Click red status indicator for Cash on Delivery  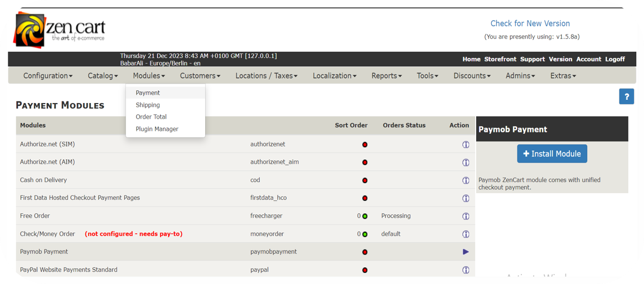[365, 180]
